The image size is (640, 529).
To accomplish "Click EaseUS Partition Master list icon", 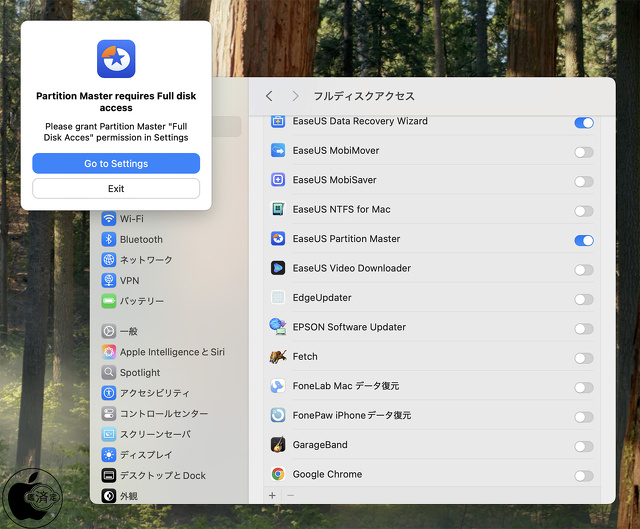I will pyautogui.click(x=278, y=238).
